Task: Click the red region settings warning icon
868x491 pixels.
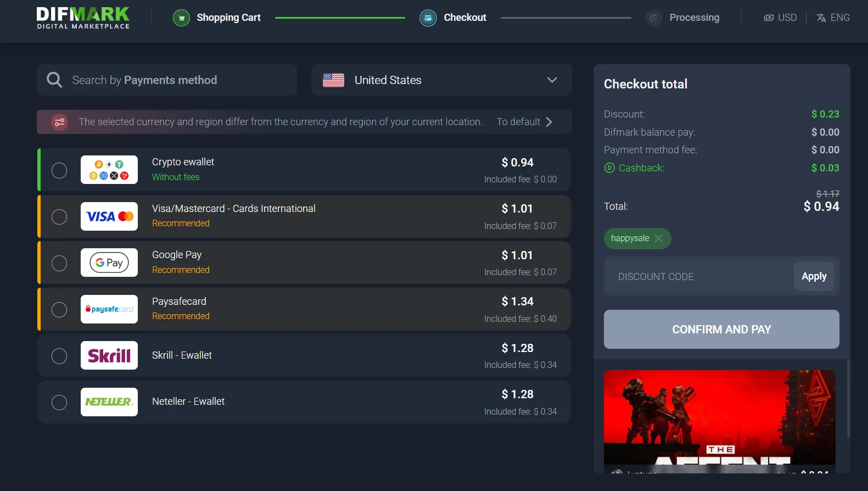Action: point(59,122)
